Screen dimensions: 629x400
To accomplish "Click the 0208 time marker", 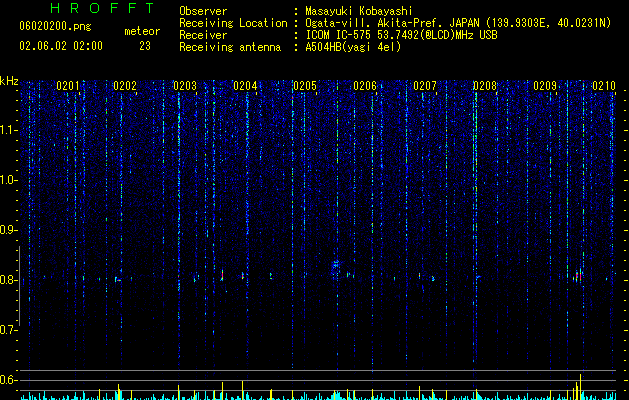I will [x=485, y=86].
